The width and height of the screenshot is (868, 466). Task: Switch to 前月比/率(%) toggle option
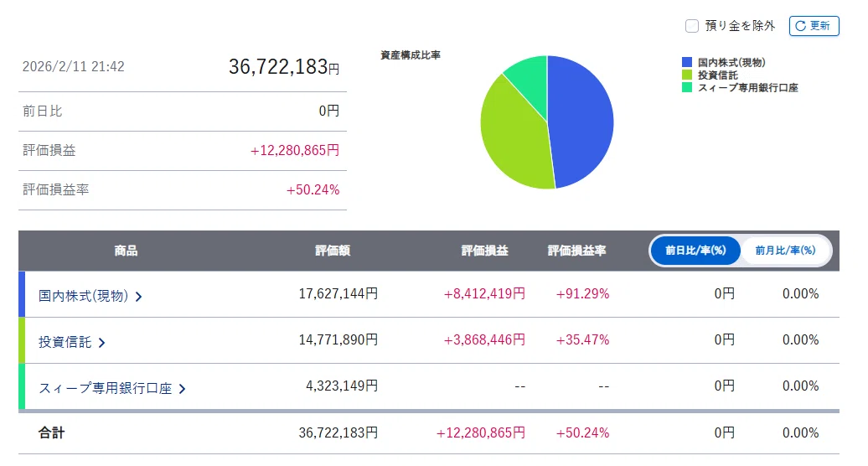point(786,251)
